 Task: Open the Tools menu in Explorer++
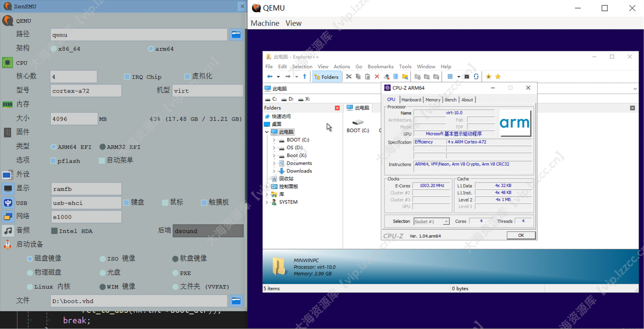[x=405, y=67]
